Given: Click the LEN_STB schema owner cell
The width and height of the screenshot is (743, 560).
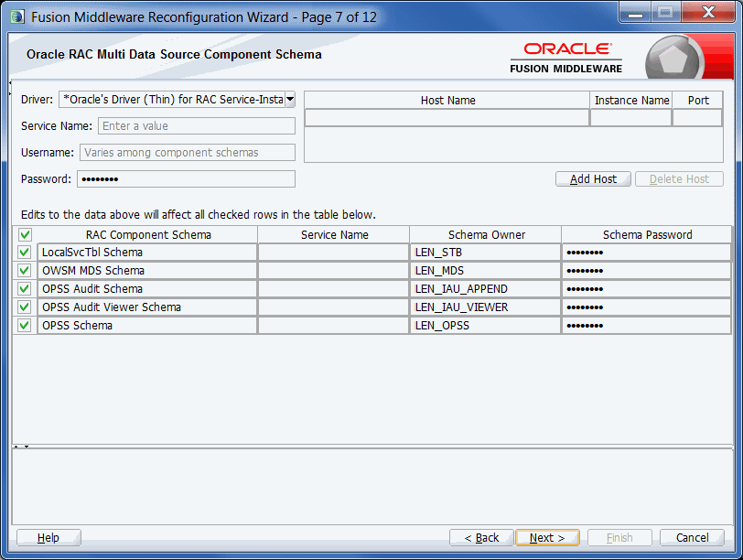Looking at the screenshot, I should click(486, 252).
